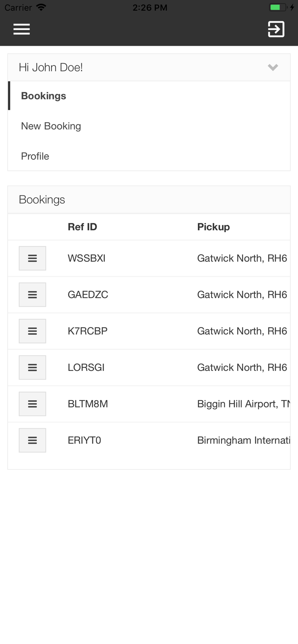Open the hamburger navigation menu
Image resolution: width=298 pixels, height=644 pixels.
click(22, 29)
